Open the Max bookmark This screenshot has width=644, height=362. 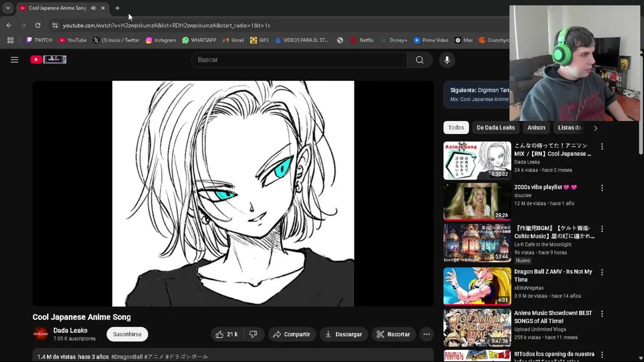[463, 40]
